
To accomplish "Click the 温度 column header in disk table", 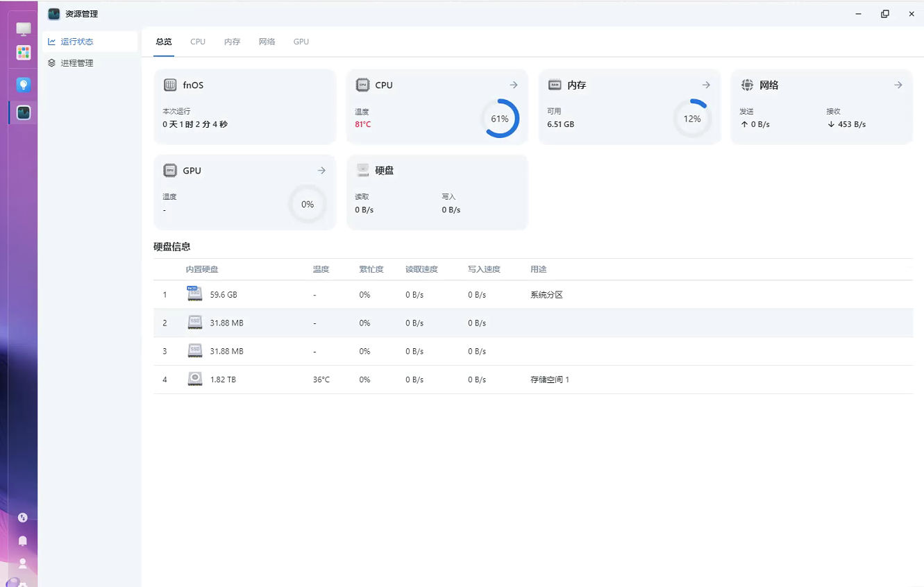I will point(321,269).
